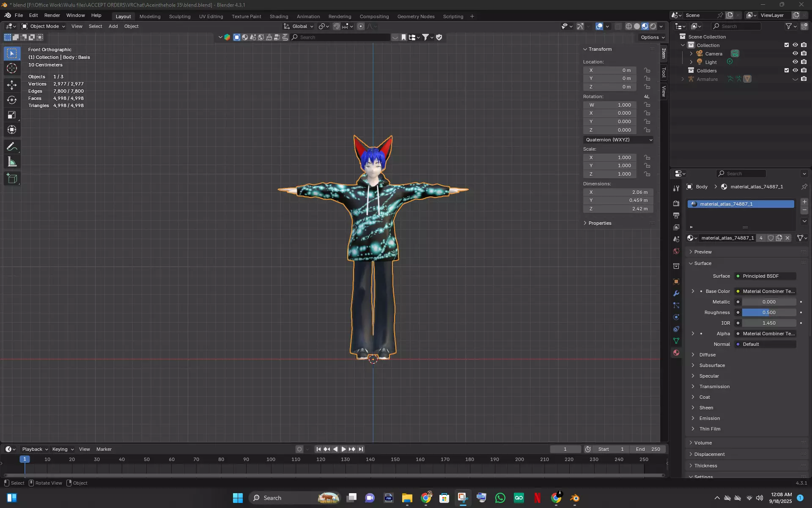Click the Keying button in timeline
This screenshot has width=812, height=508.
coord(63,449)
